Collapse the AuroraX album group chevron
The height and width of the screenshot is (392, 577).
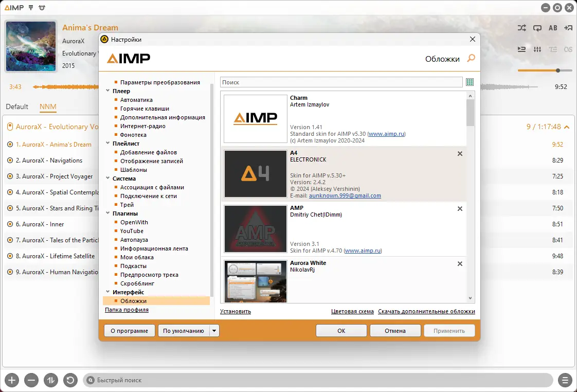click(x=567, y=127)
